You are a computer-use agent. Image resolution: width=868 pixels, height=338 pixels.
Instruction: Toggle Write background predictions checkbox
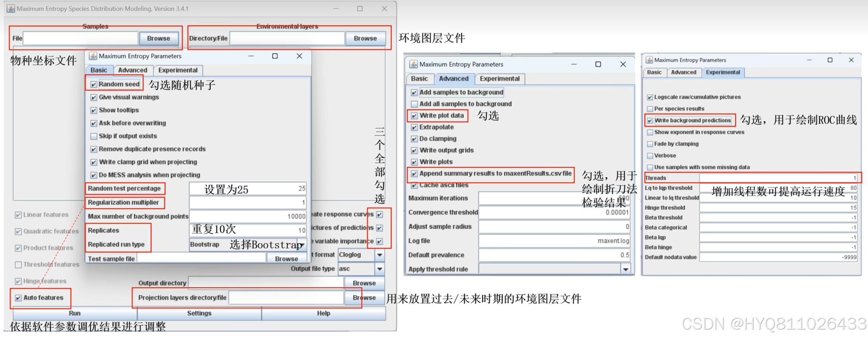pos(650,121)
